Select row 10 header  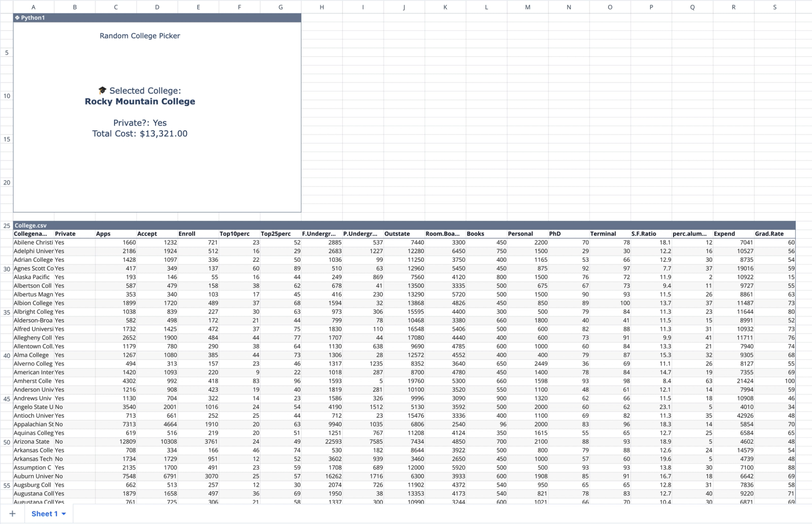[x=6, y=96]
